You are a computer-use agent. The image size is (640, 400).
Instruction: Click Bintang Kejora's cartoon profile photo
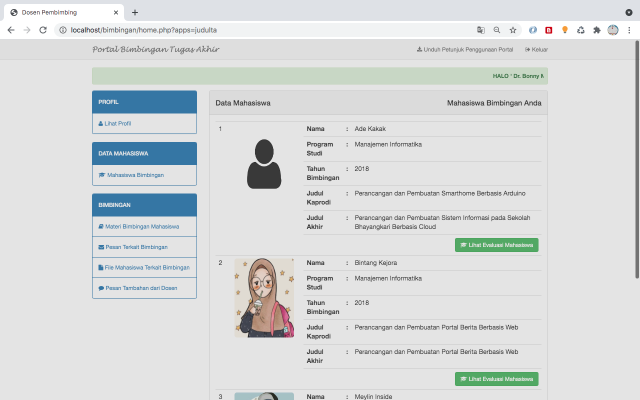tap(264, 298)
